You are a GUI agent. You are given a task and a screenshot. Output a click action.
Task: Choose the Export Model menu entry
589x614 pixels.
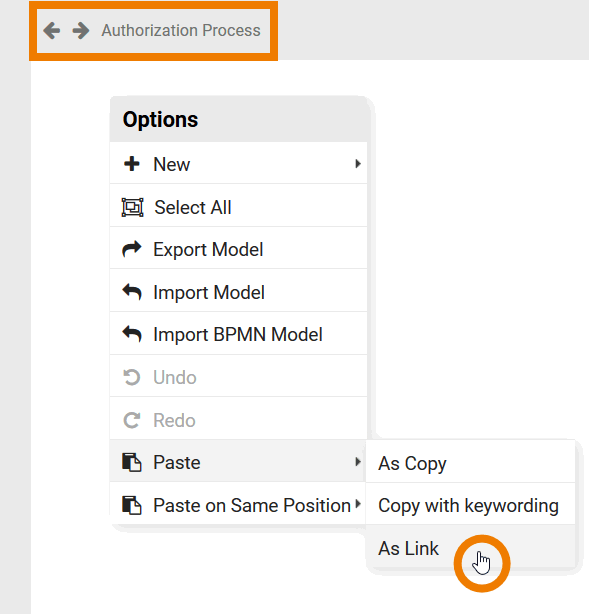[238, 248]
